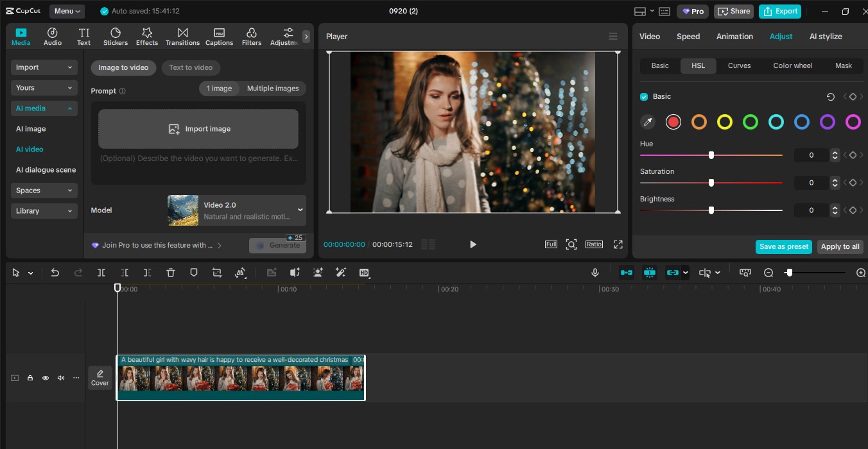Screen dimensions: 868x449
Task: Collapse the AI media section in the sidebar
Action: click(44, 108)
